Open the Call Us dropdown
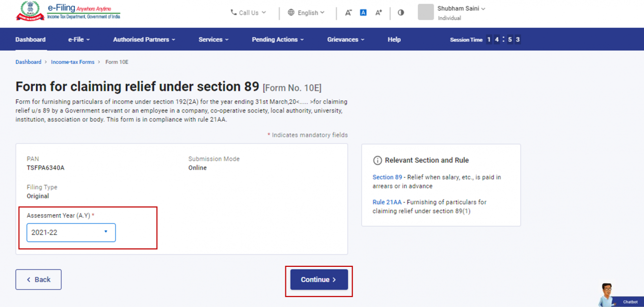This screenshot has width=644, height=307. [248, 13]
